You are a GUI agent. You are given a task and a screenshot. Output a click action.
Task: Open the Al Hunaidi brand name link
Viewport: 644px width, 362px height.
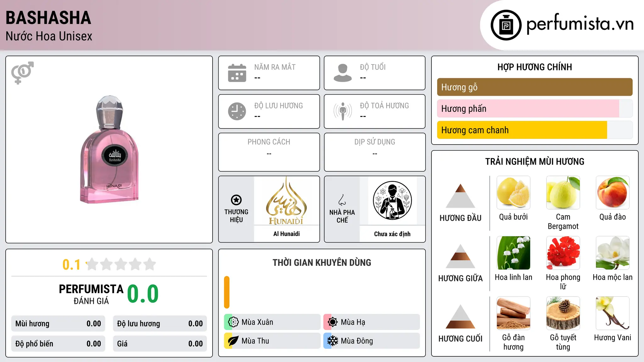[x=286, y=234]
